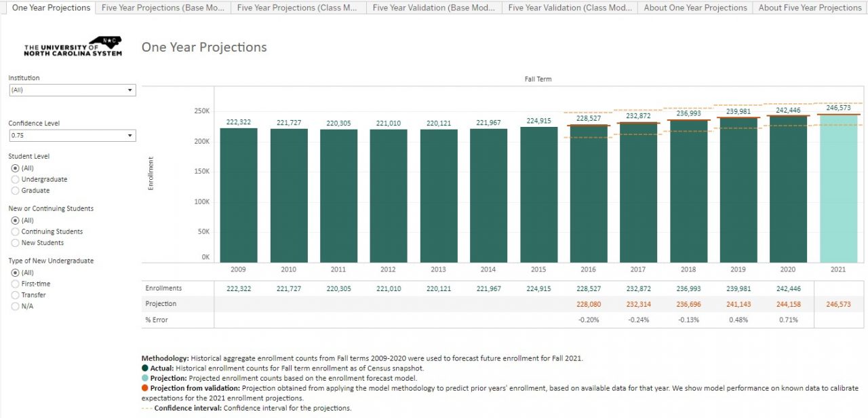Screen dimensions: 868x418
Task: Open the Institution dropdown
Action: click(x=72, y=90)
